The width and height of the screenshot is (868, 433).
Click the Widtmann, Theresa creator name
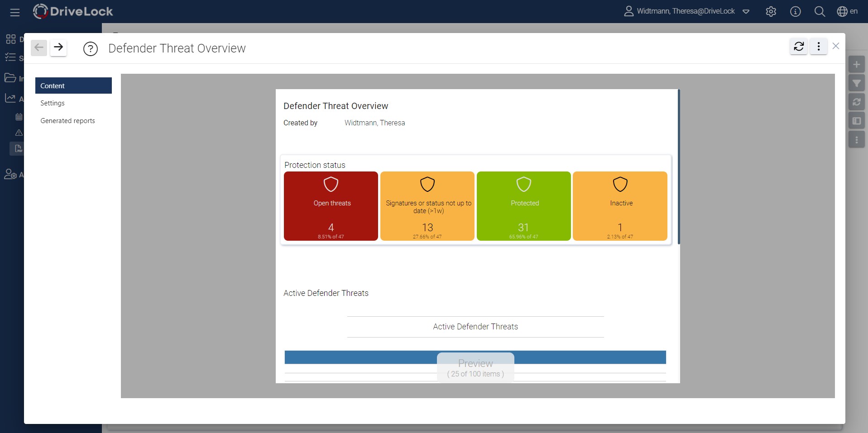[374, 123]
